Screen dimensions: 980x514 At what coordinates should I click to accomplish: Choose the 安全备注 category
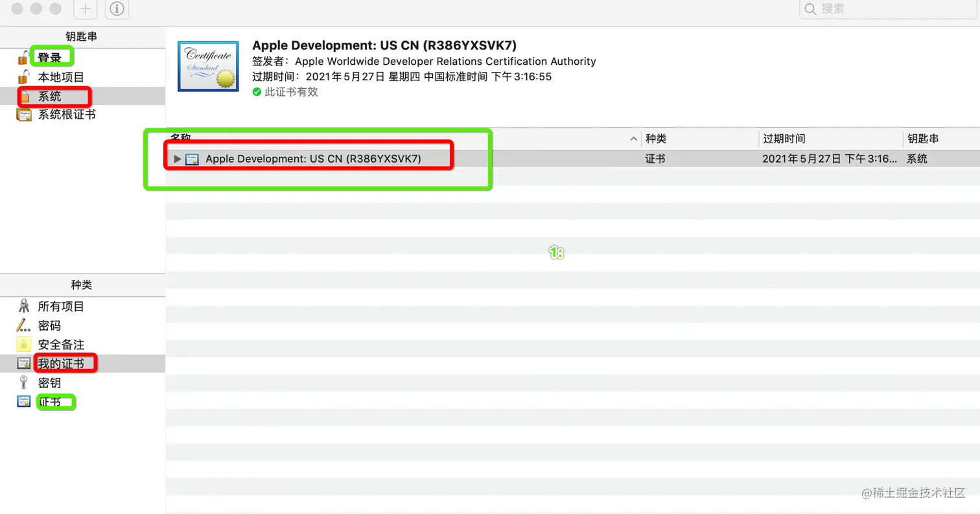coord(61,345)
